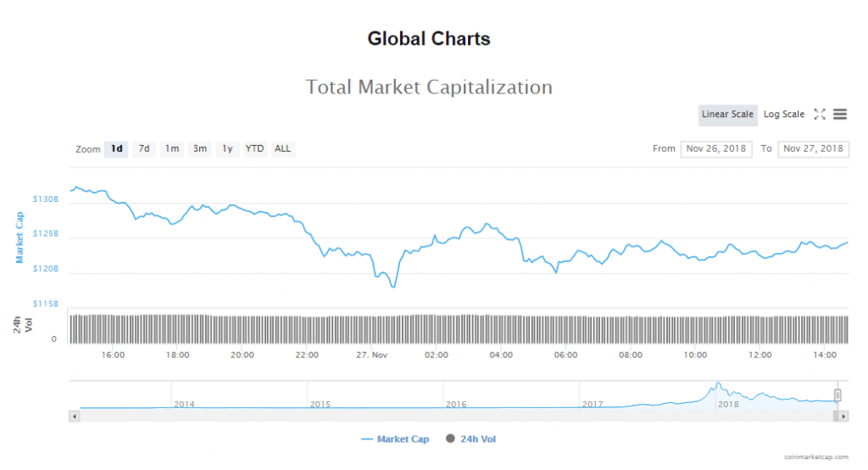868x470 pixels.
Task: Set zoom to 1m range
Action: point(172,149)
